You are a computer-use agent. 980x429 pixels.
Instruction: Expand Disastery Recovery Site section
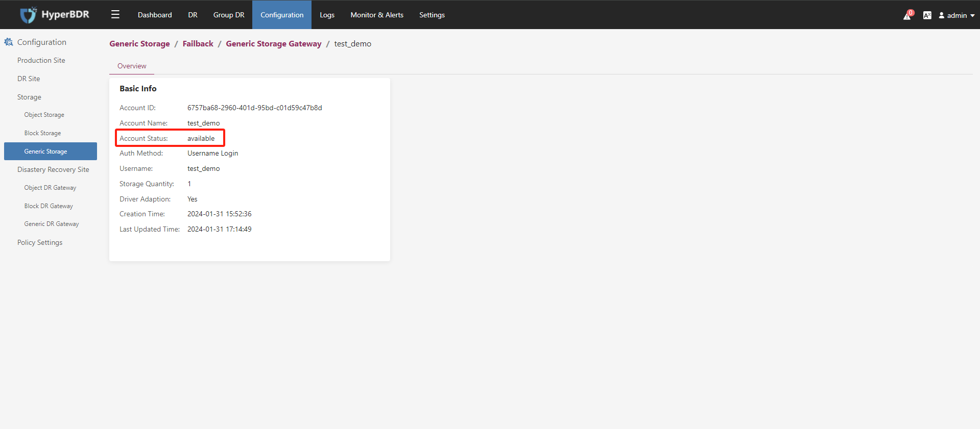tap(53, 169)
